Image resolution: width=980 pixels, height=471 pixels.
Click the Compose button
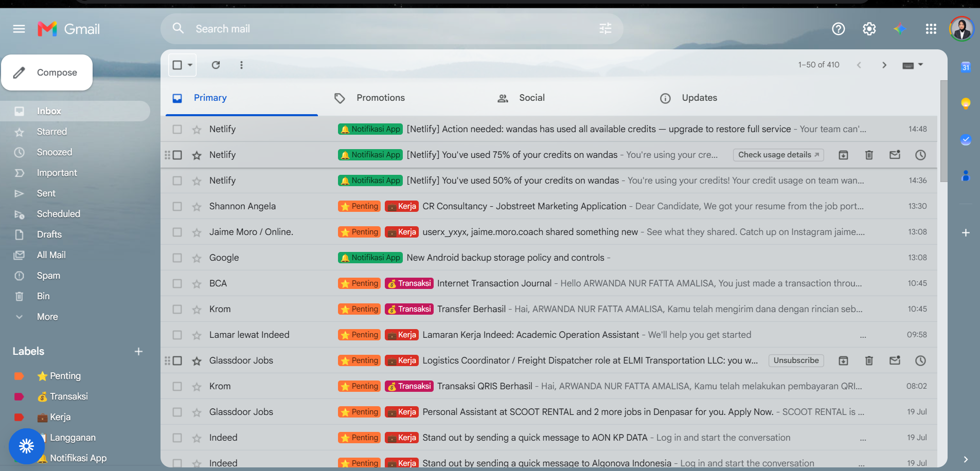tap(47, 73)
